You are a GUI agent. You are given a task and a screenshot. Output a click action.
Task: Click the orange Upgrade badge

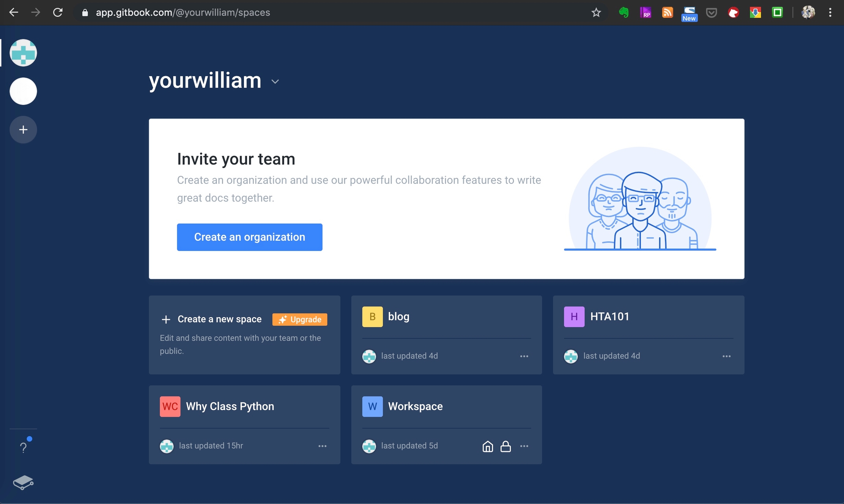(x=300, y=319)
